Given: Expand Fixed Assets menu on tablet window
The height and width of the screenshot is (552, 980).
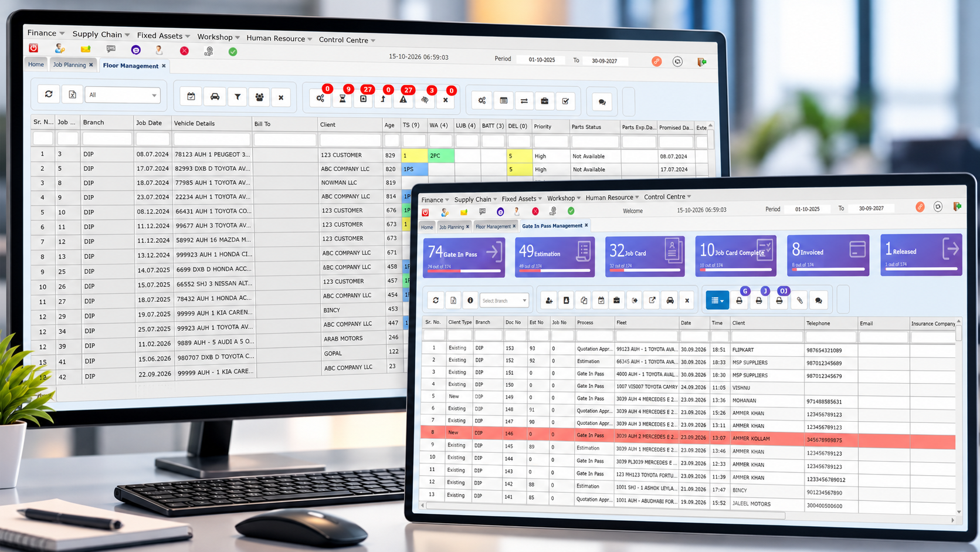Looking at the screenshot, I should (521, 199).
